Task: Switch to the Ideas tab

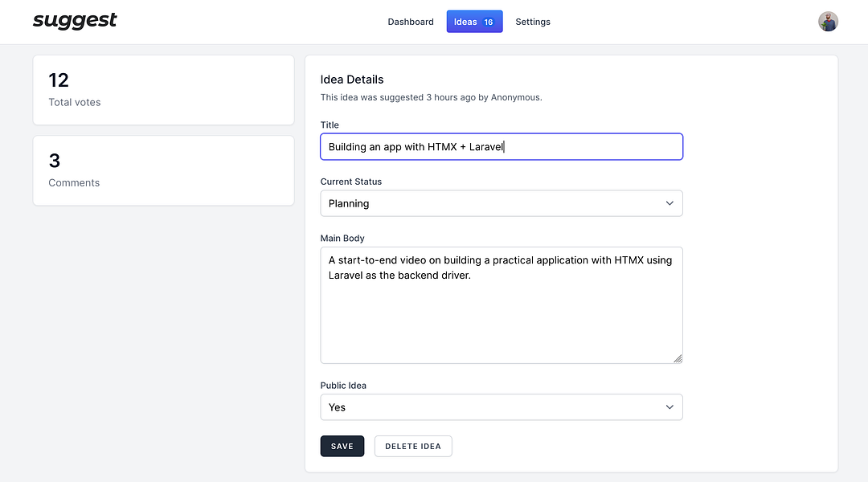Action: click(x=465, y=22)
